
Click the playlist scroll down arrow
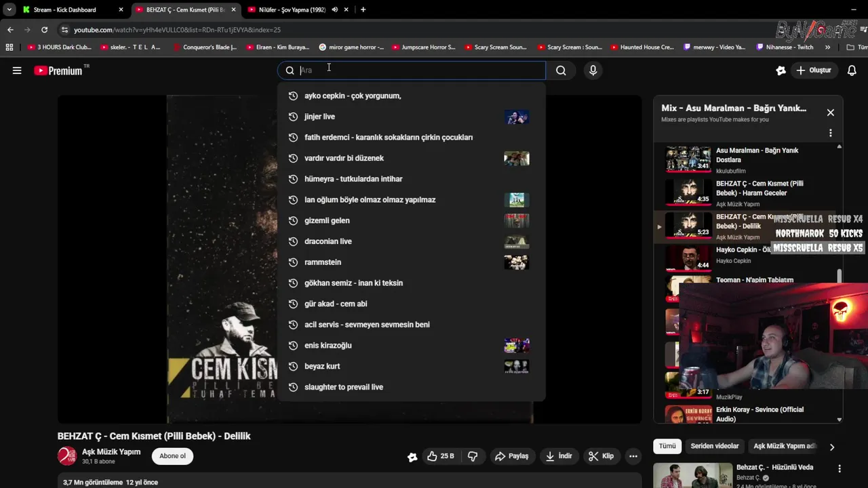(839, 420)
